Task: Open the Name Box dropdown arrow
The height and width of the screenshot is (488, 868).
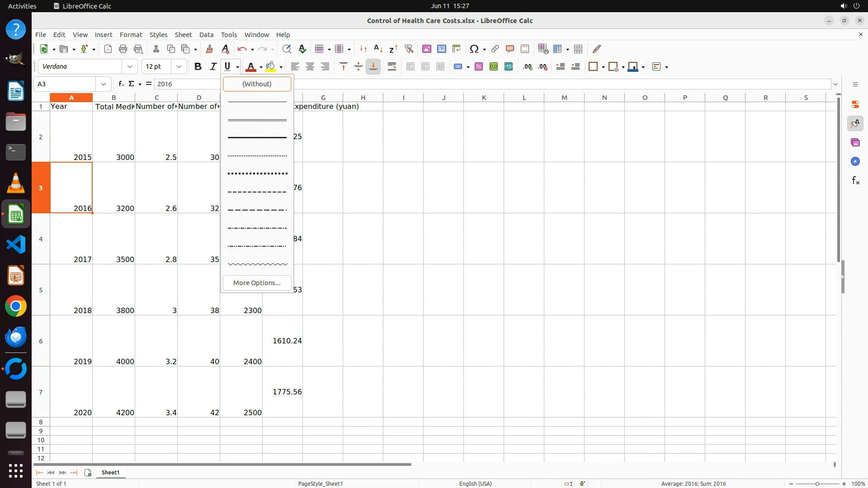Action: (104, 84)
